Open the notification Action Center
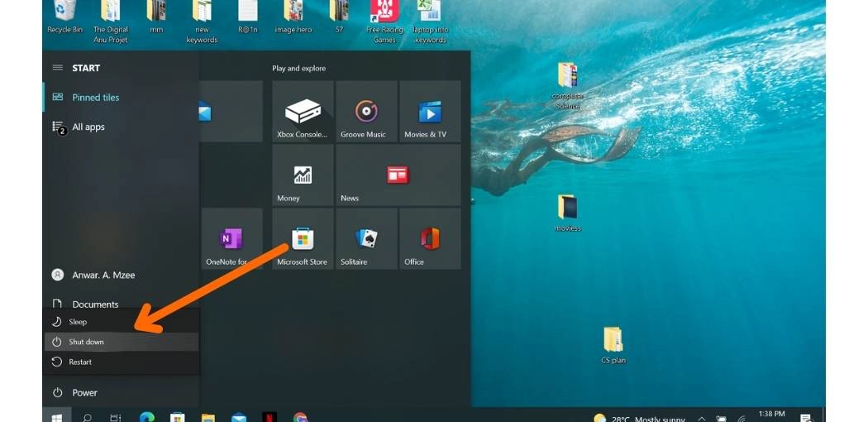Screen dimensions: 868x422 (x=806, y=418)
